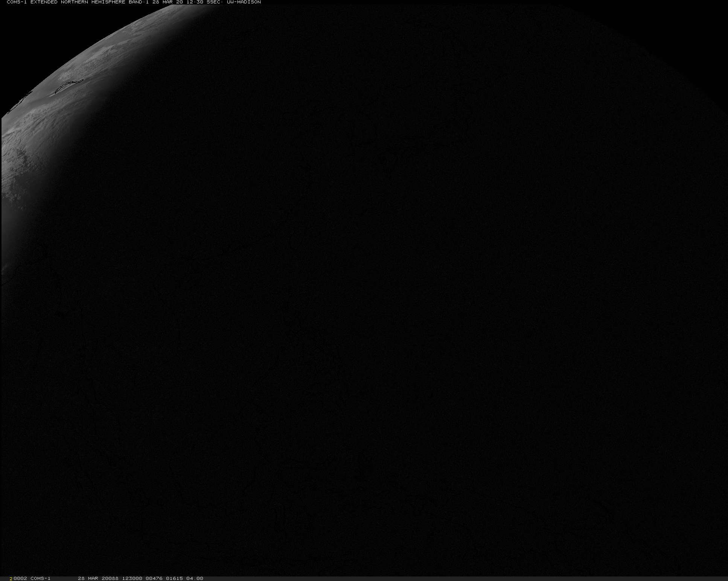Select the "SSEC: UW-MADISON" credit text
This screenshot has width=728, height=581.
pyautogui.click(x=233, y=2)
